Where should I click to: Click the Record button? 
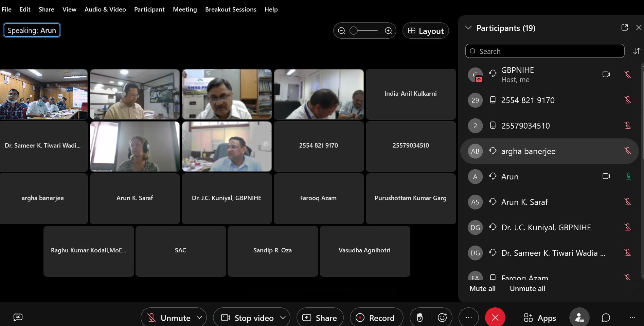click(x=376, y=318)
